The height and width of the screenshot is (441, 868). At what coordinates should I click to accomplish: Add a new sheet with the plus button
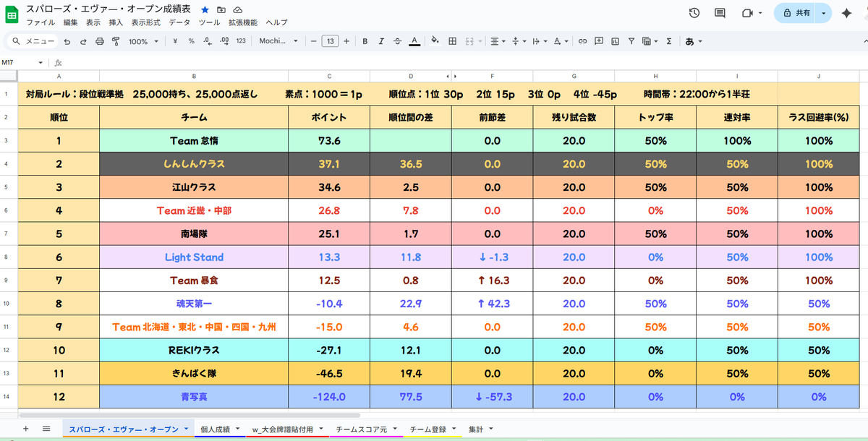[x=25, y=428]
